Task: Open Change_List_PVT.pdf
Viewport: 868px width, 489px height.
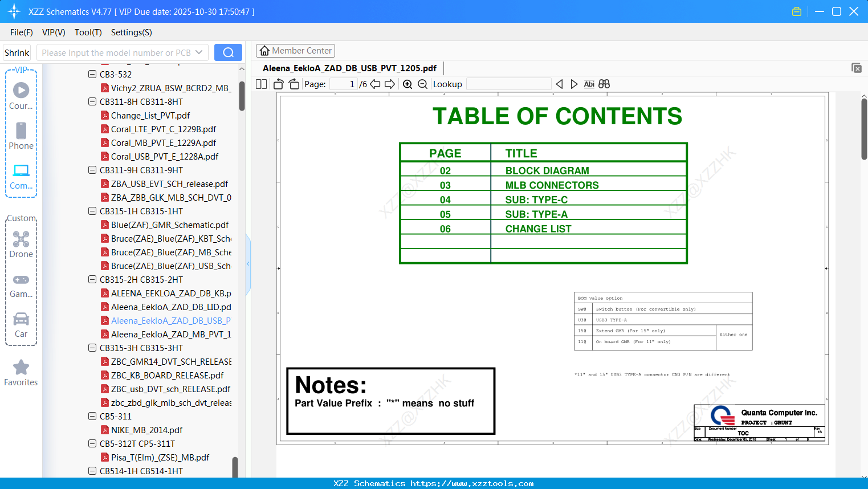Action: coord(145,115)
